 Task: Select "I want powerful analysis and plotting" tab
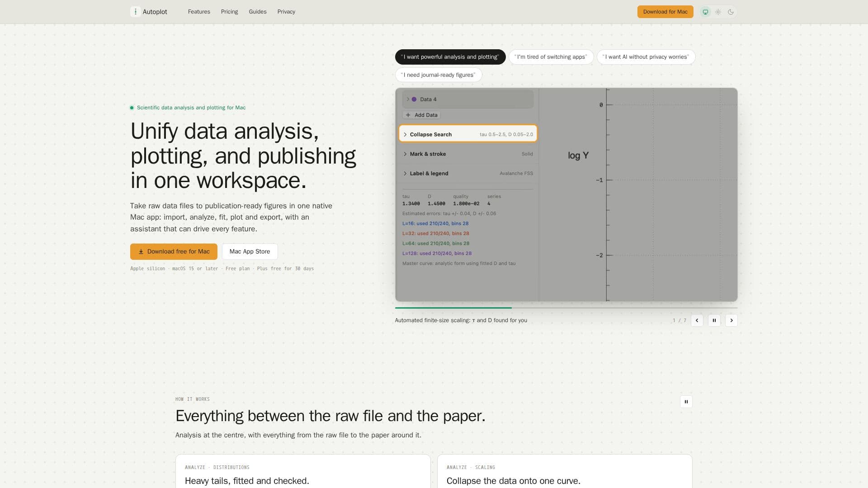point(450,57)
